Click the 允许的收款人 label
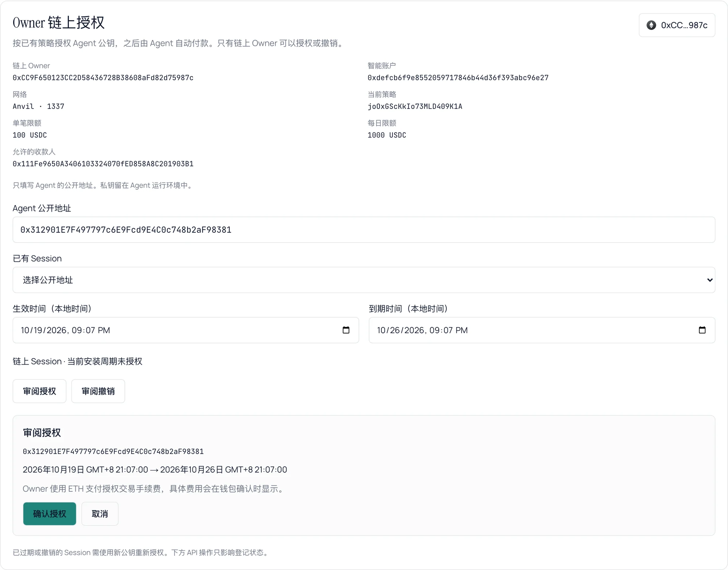 coord(34,152)
